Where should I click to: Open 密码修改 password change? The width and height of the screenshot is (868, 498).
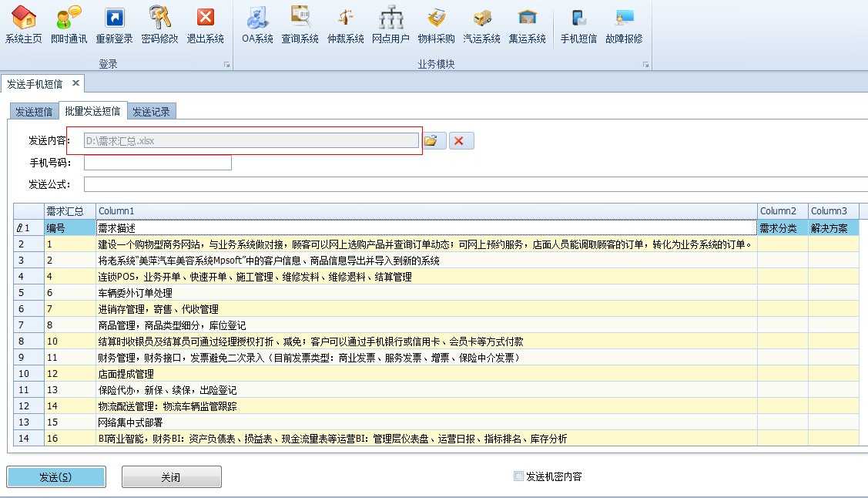tap(159, 25)
